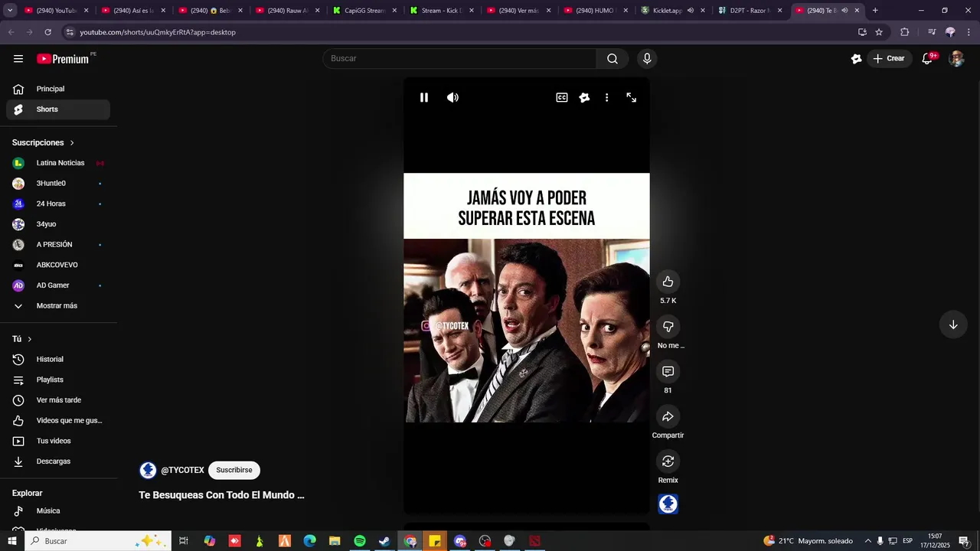Open notifications bell
The height and width of the screenshot is (551, 980).
click(x=927, y=59)
